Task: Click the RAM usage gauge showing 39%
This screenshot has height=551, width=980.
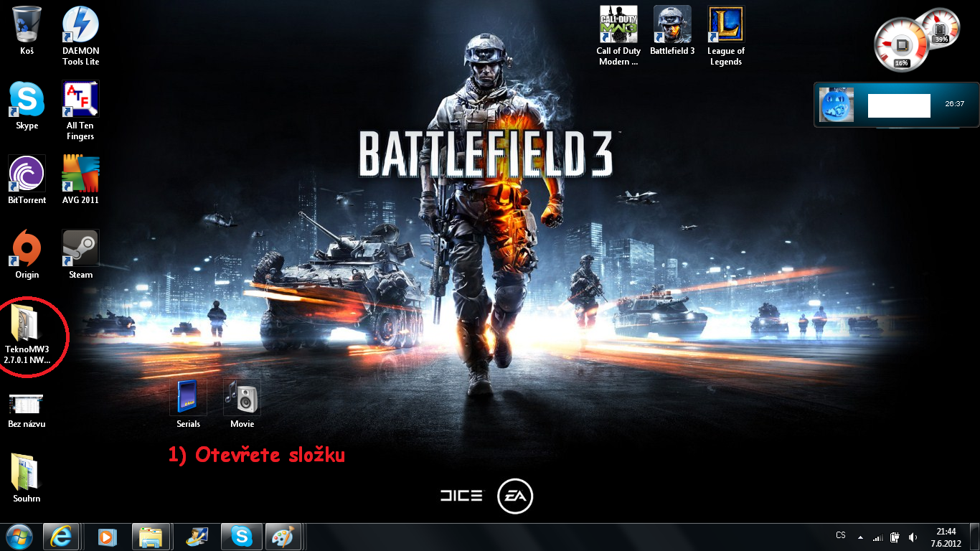Action: click(941, 28)
